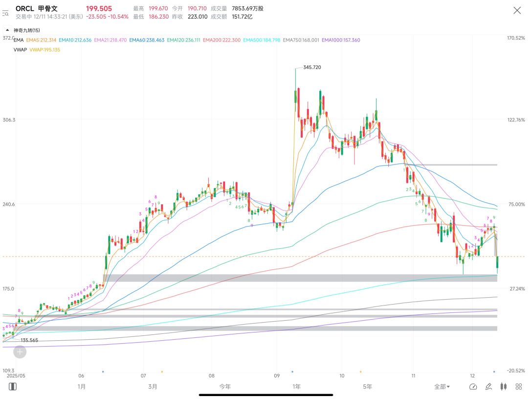Click the 122.76% percent axis label

[x=516, y=120]
